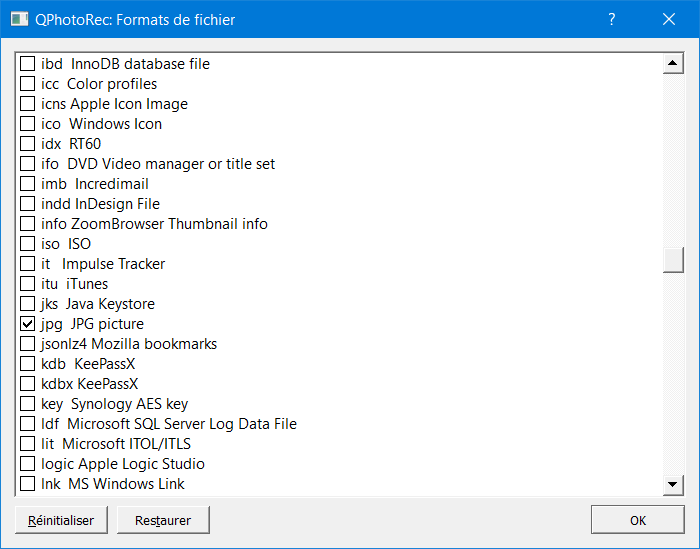Image resolution: width=700 pixels, height=549 pixels.
Task: Select the text "Impulse Tracker"
Action: [113, 264]
